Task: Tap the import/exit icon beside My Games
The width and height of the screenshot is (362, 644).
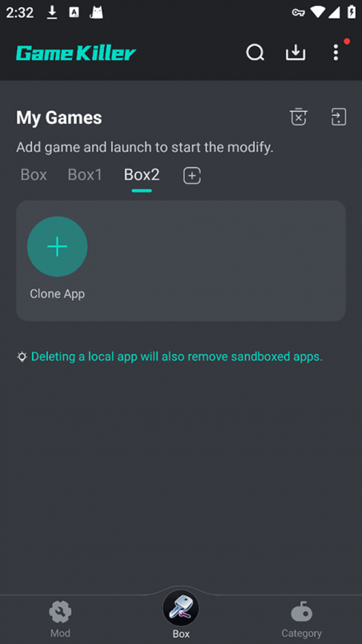Action: click(339, 117)
